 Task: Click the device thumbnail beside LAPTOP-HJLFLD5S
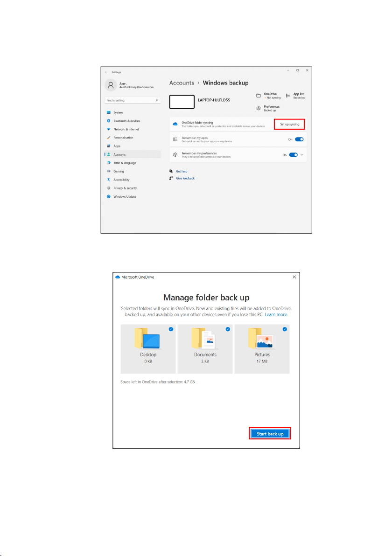coord(182,102)
